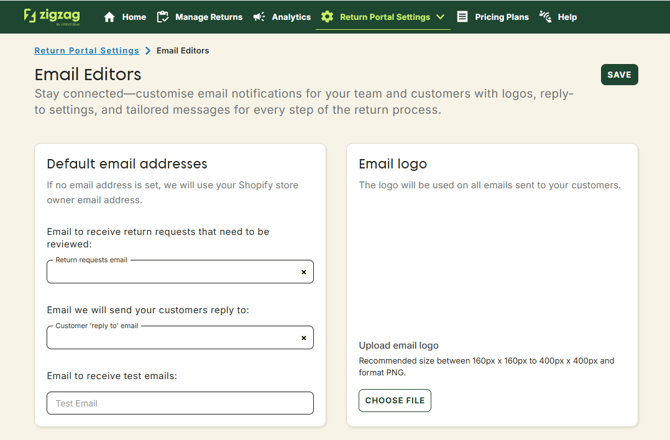Open the Manage Returns menu item
Screen dimensions: 670x440
(208, 17)
